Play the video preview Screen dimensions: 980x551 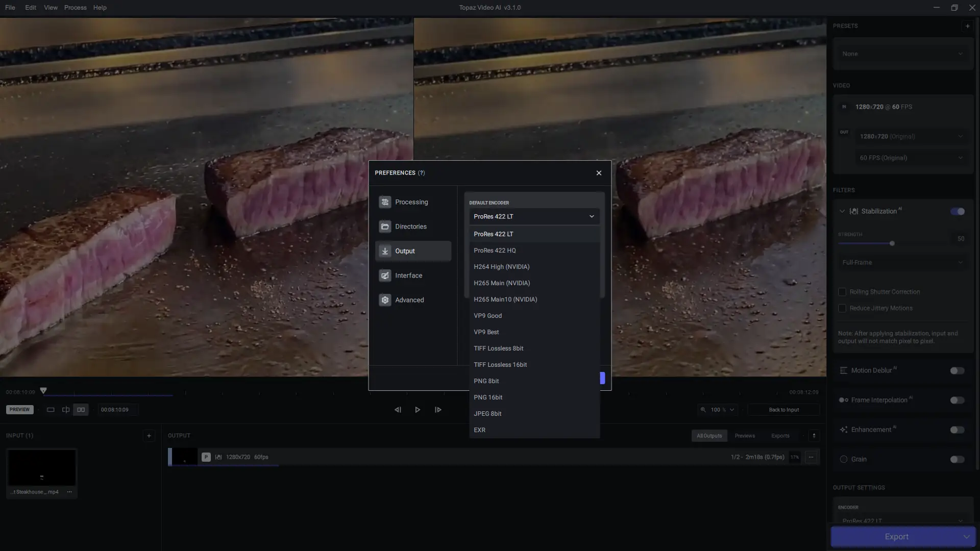[418, 410]
